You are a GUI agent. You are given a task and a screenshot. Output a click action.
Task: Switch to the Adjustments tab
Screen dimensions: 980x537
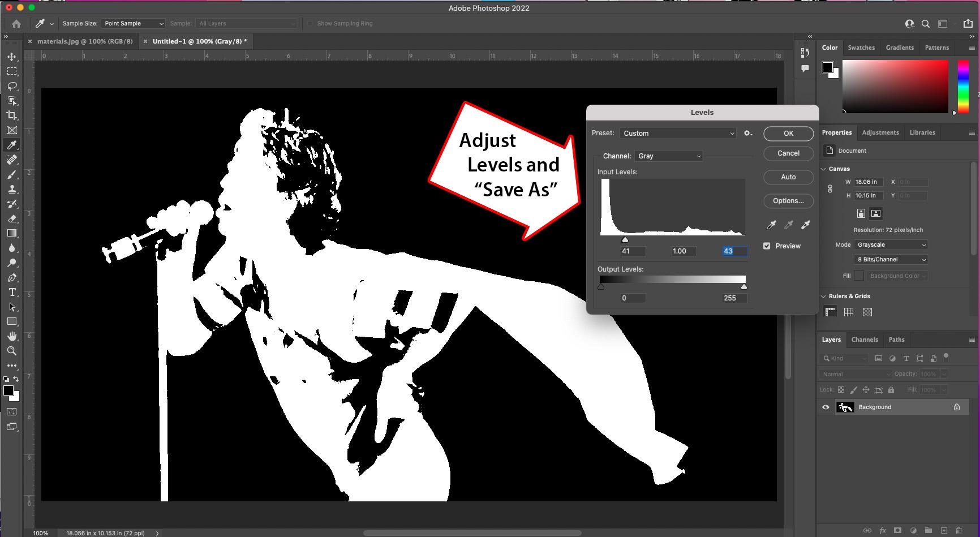click(880, 133)
